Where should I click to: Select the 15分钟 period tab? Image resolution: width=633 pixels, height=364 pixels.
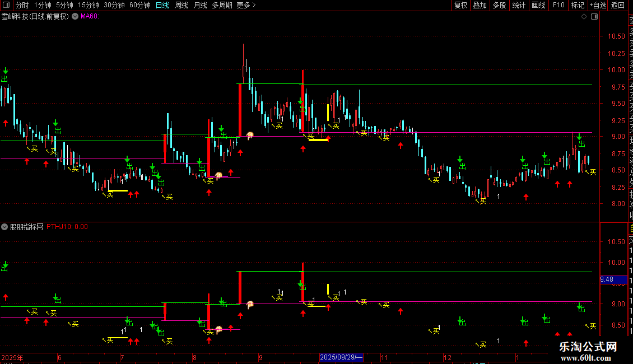coord(89,5)
